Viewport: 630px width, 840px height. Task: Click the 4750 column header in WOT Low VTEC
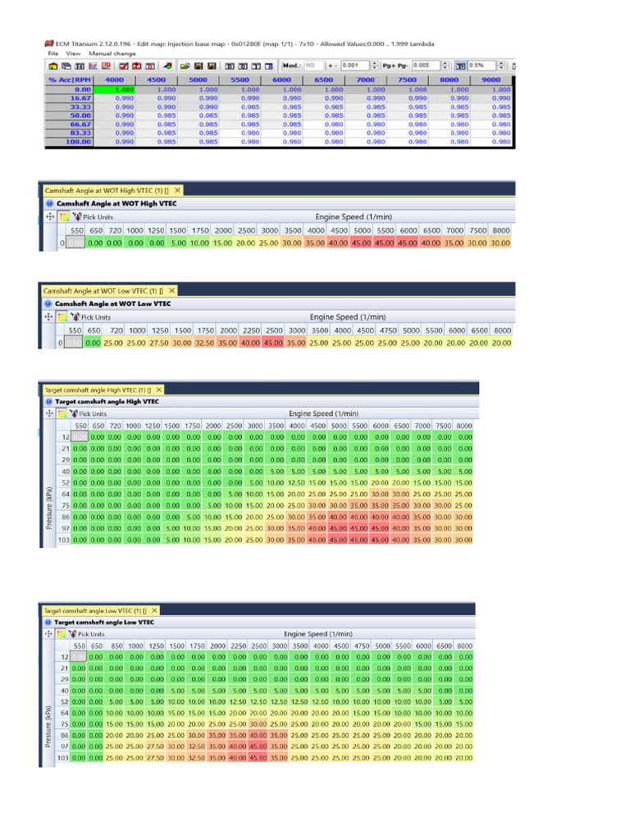(x=387, y=331)
